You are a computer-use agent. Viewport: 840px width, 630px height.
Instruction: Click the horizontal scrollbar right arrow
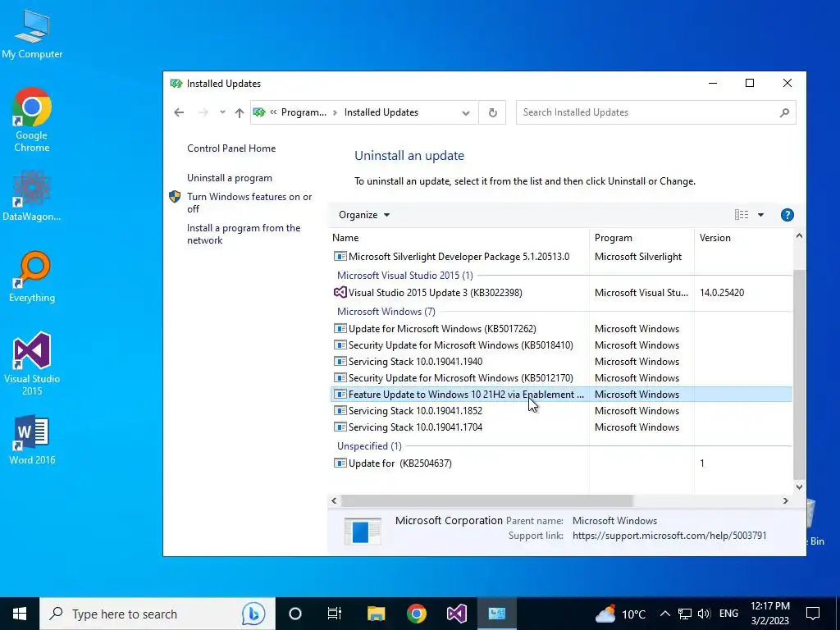(785, 501)
